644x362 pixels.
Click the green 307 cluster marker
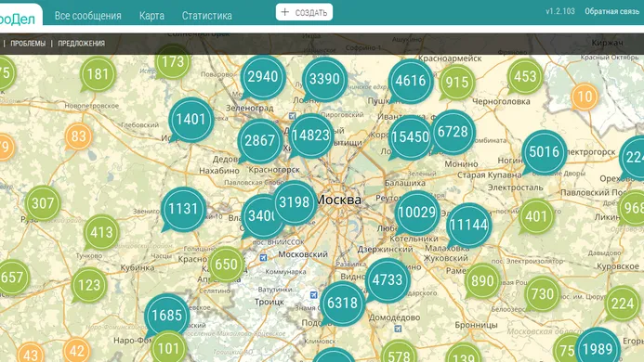[43, 203]
